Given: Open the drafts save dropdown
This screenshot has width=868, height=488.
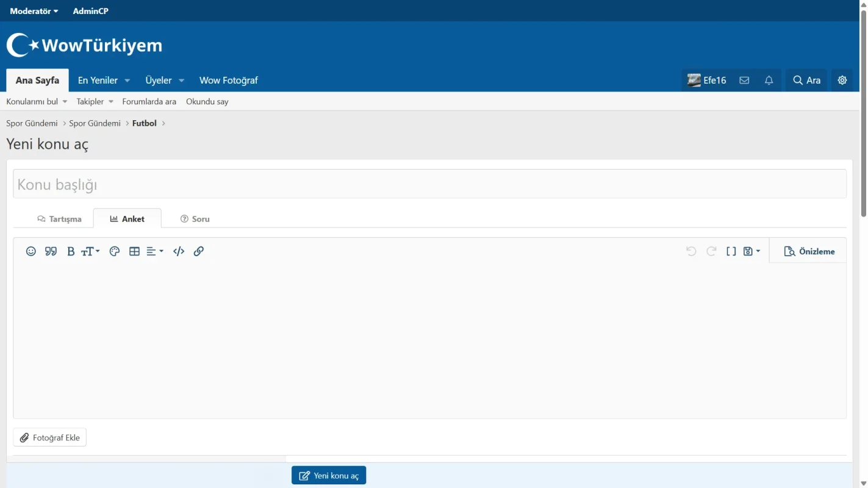Looking at the screenshot, I should point(751,251).
